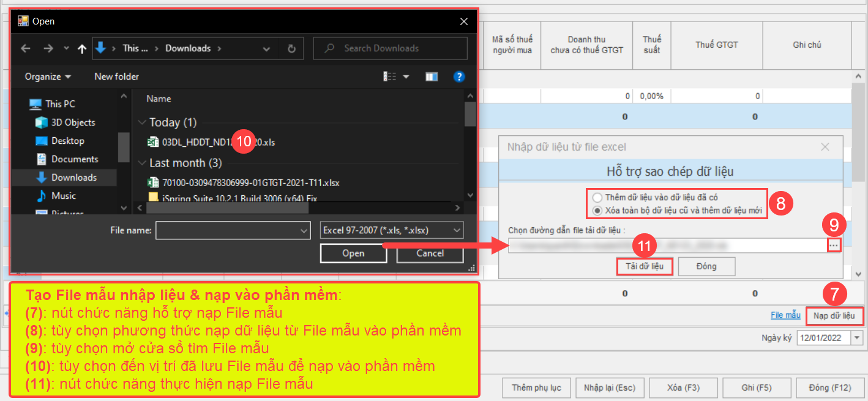The height and width of the screenshot is (401, 868).
Task: Click the Thuế suất column header
Action: [652, 45]
